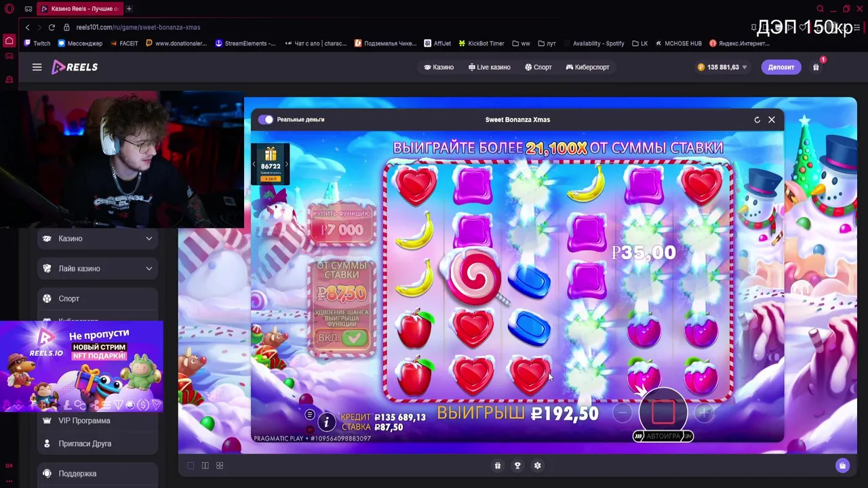Buy the feature for ₽7 000
The width and height of the screenshot is (868, 488).
pyautogui.click(x=342, y=223)
